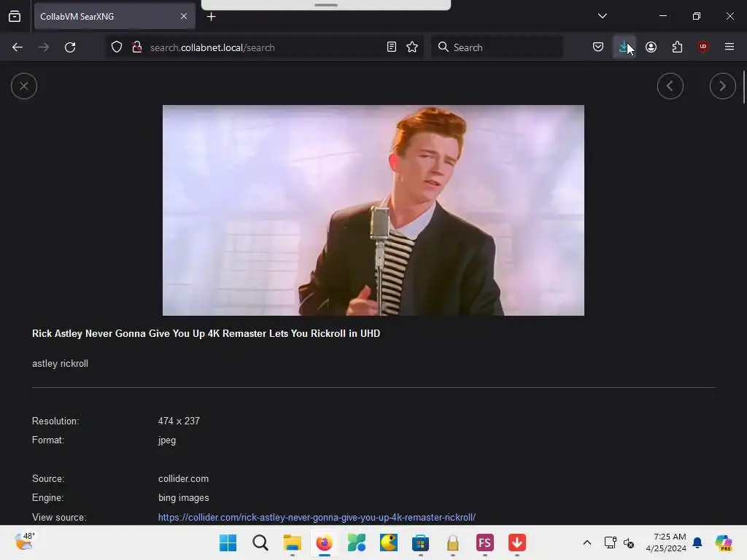Open File Explorer from taskbar
This screenshot has height=560, width=747.
(x=292, y=542)
